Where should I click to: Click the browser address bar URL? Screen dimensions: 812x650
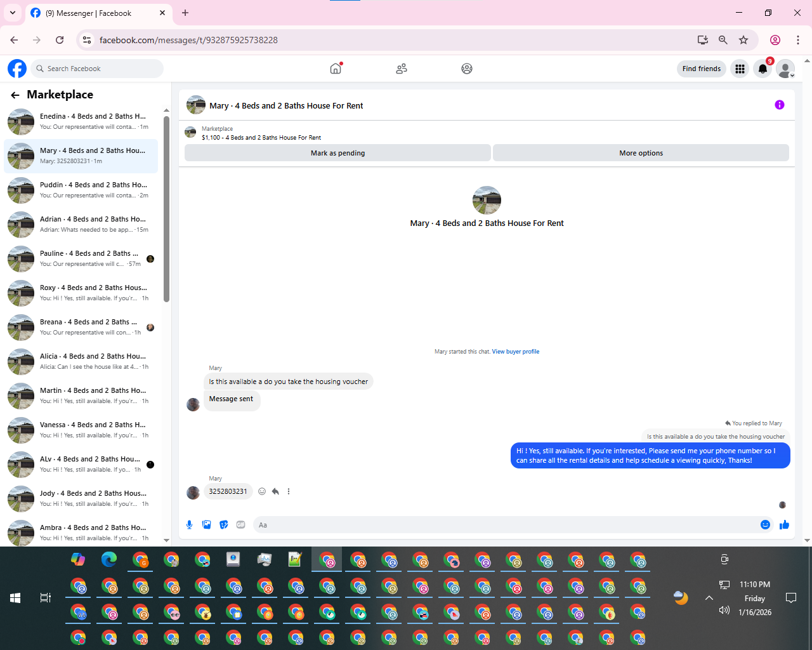click(188, 40)
